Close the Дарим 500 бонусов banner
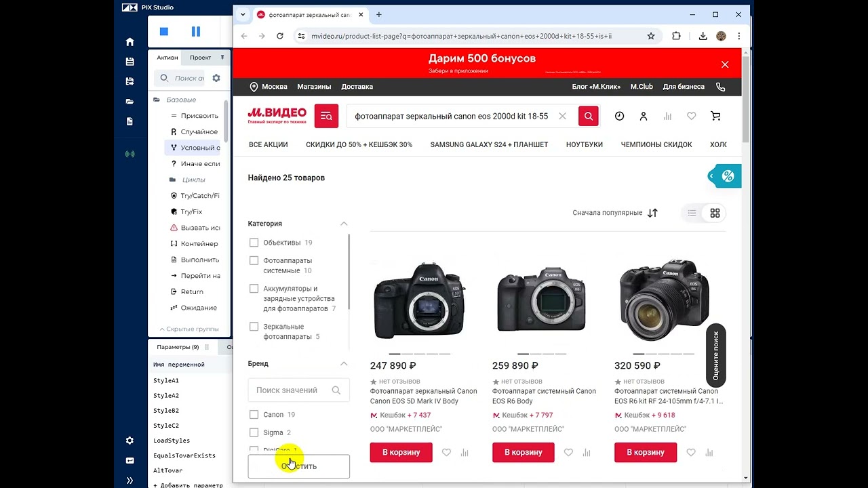Viewport: 868px width, 488px height. pyautogui.click(x=725, y=64)
